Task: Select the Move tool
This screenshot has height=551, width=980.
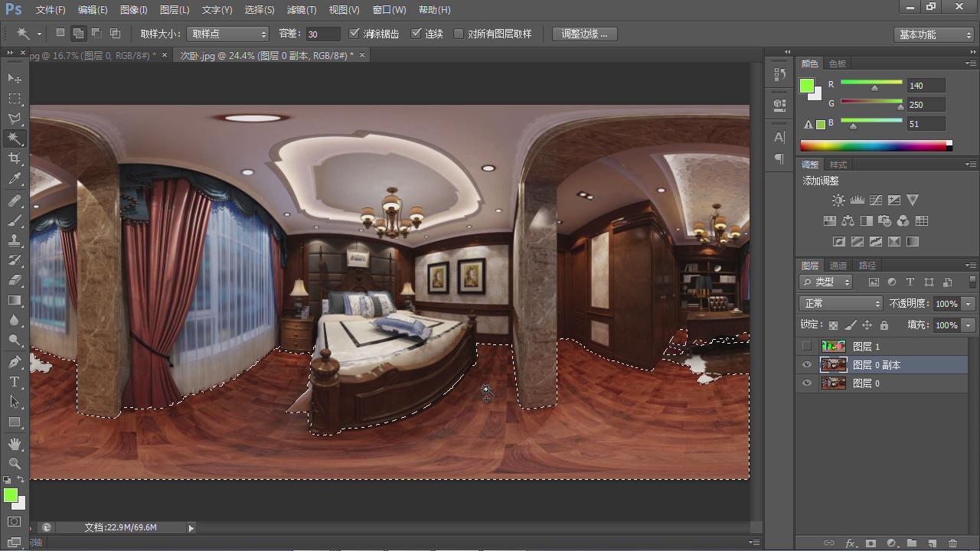Action: click(x=15, y=79)
